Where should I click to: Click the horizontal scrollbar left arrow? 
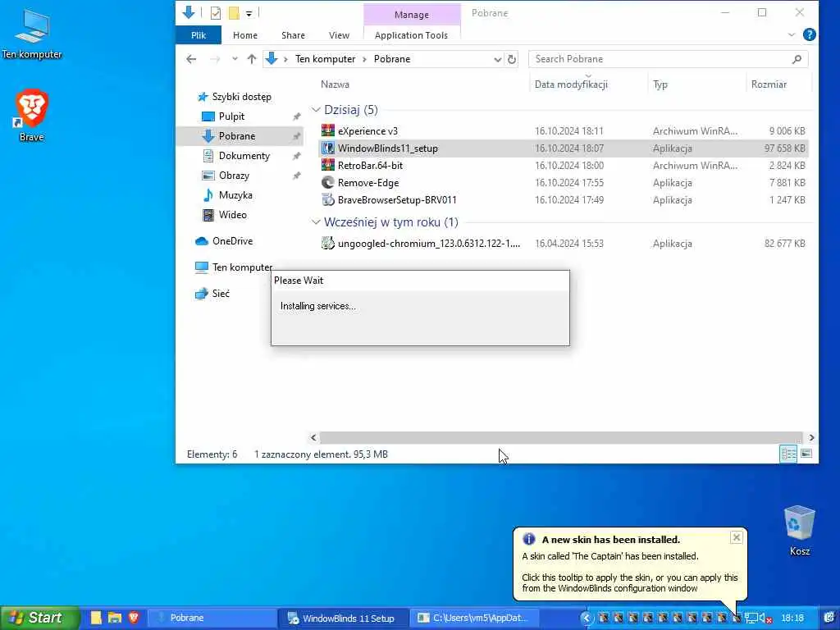[x=313, y=438]
